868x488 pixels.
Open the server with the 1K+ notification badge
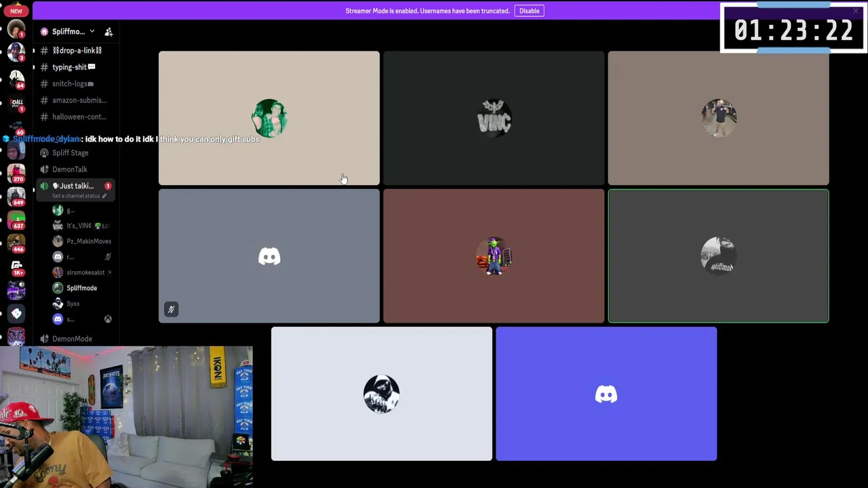pyautogui.click(x=16, y=267)
